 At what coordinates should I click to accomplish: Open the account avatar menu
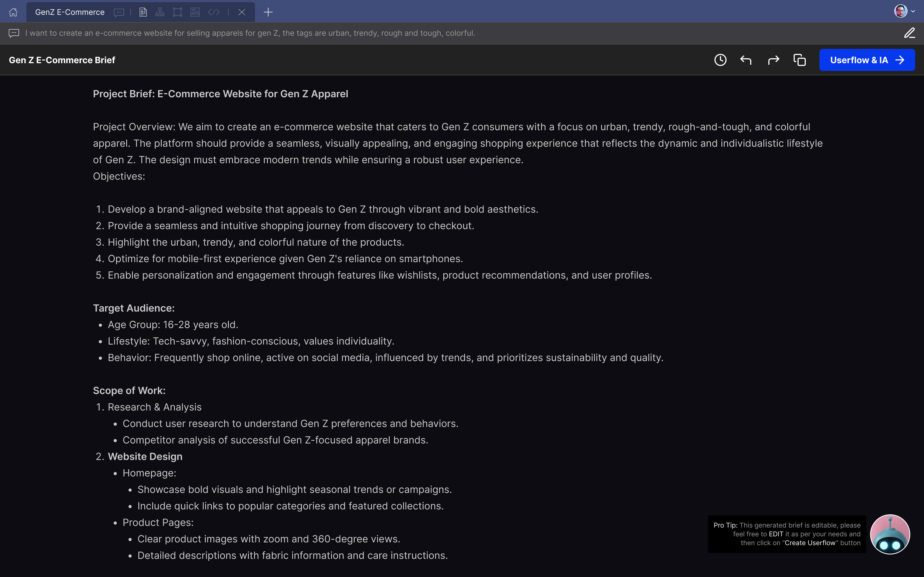click(900, 12)
